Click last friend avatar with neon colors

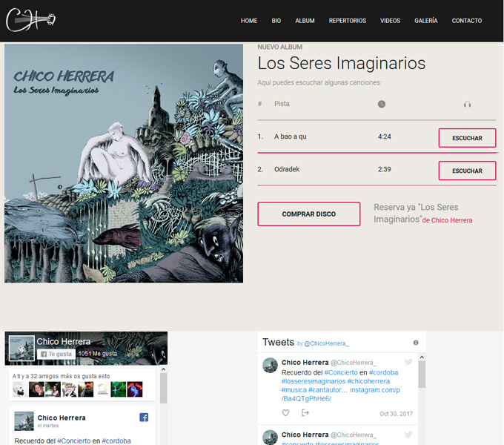[135, 389]
